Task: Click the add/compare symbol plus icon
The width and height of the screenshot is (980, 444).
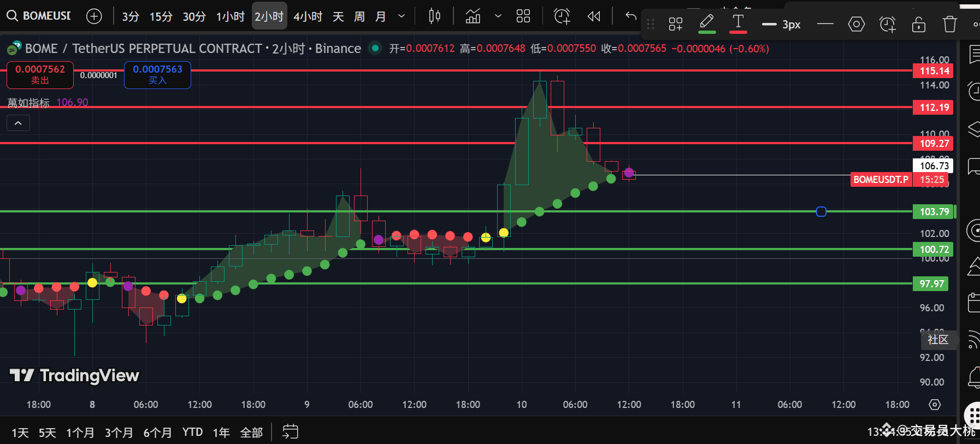Action: [x=94, y=16]
